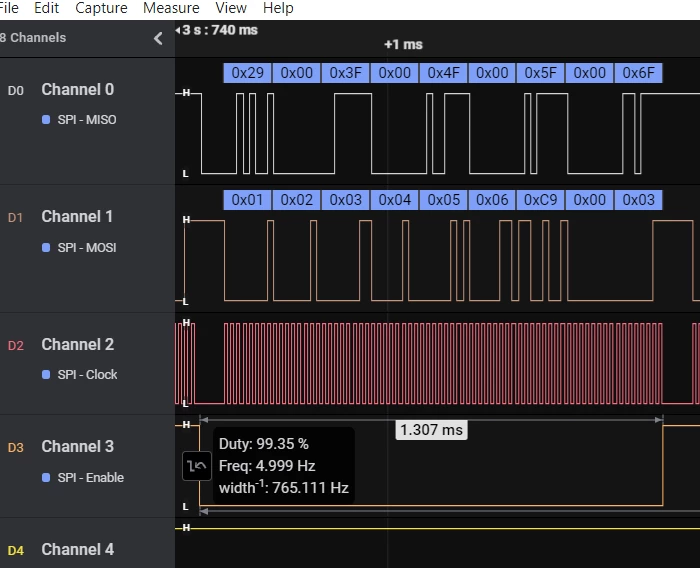
Task: Open the Measure menu
Action: [171, 8]
